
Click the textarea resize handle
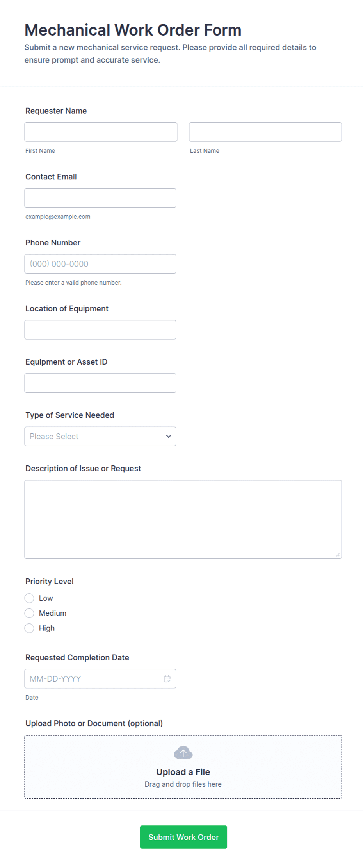338,555
